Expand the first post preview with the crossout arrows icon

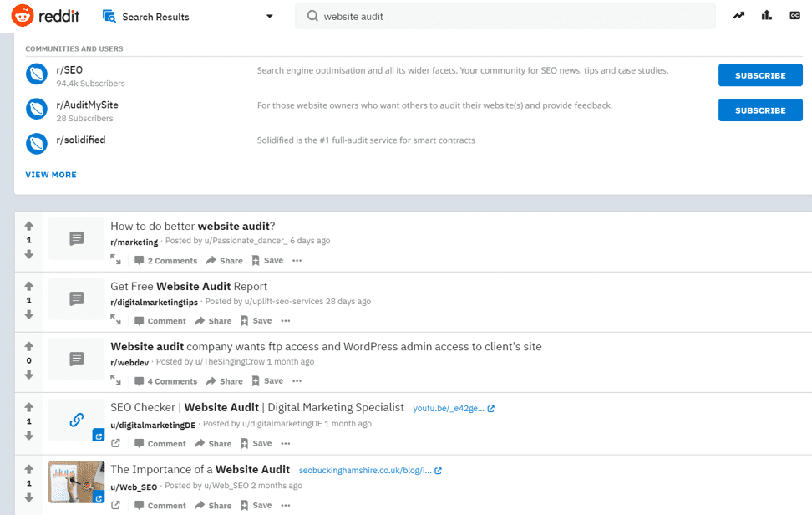coord(115,260)
